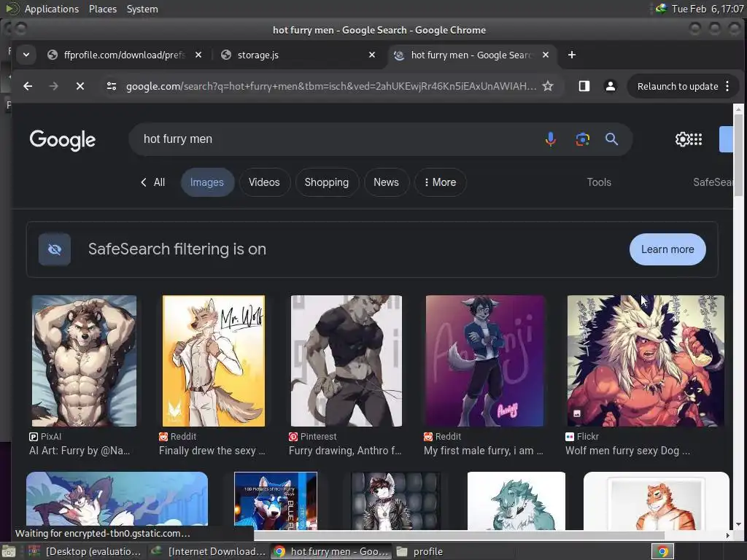Open Google quick settings gear
This screenshot has width=747, height=560.
[682, 139]
